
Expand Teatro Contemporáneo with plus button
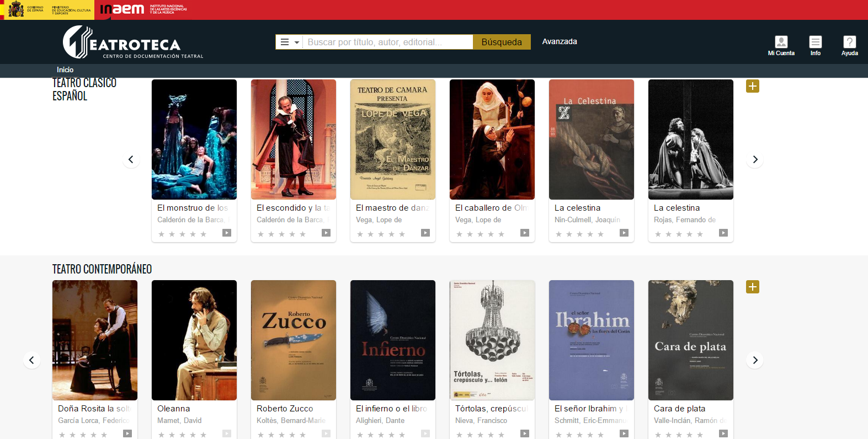click(x=753, y=287)
